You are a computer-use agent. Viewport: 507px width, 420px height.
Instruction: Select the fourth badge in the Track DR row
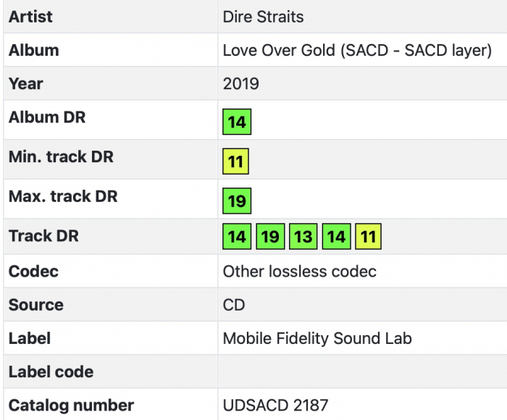click(336, 237)
